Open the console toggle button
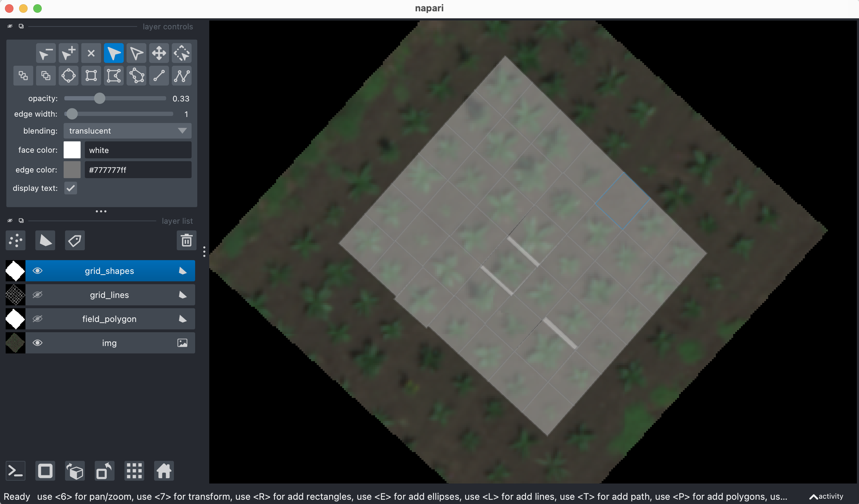The image size is (859, 504). 16,471
